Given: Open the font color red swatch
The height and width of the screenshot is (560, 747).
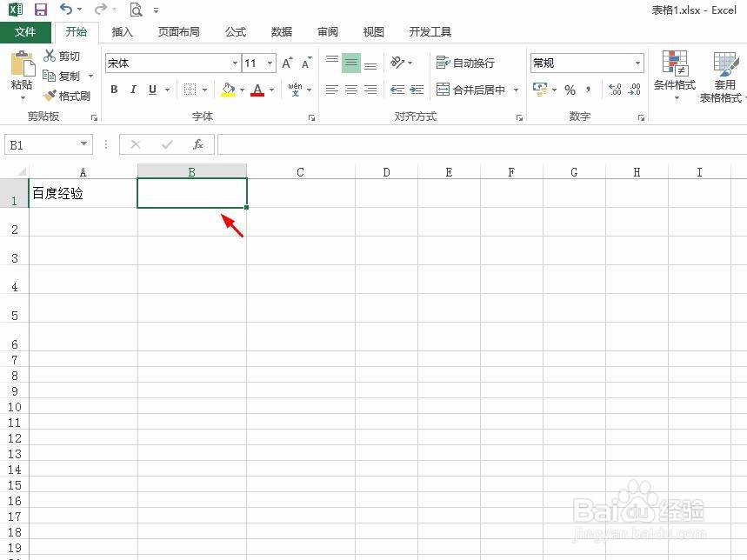Looking at the screenshot, I should [258, 90].
